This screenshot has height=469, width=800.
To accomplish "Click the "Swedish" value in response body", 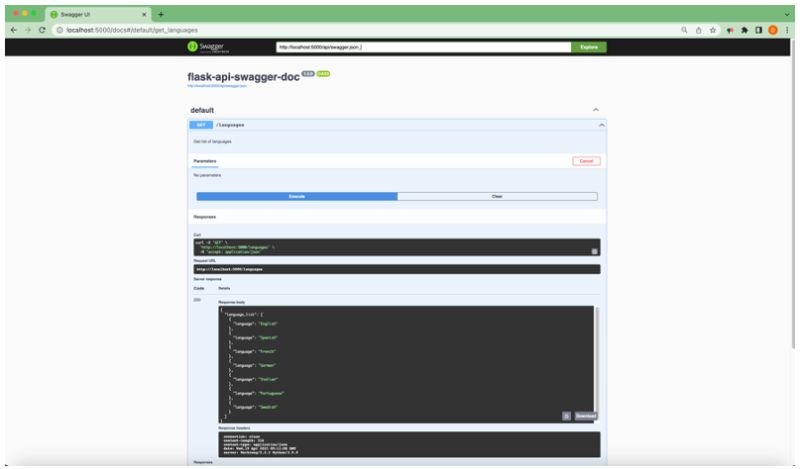I will pos(268,407).
